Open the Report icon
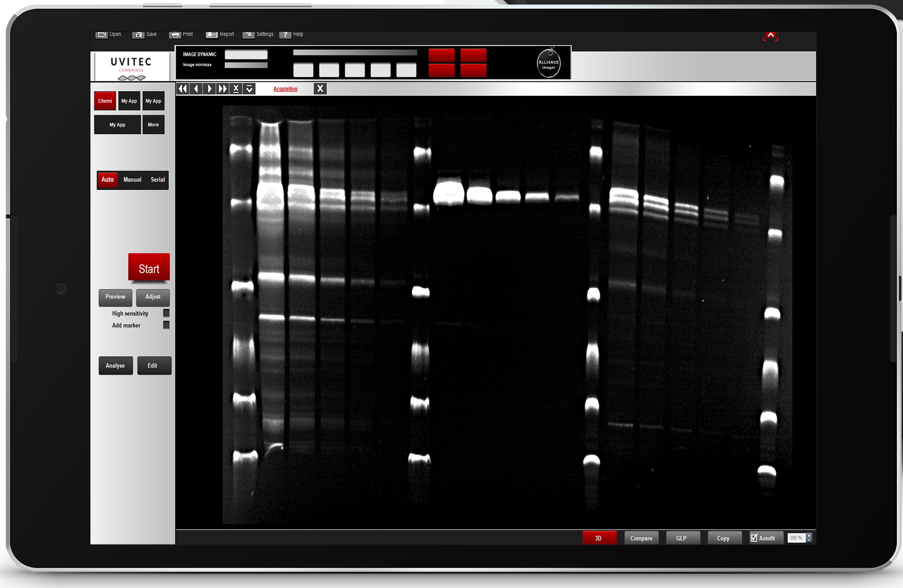 [211, 35]
